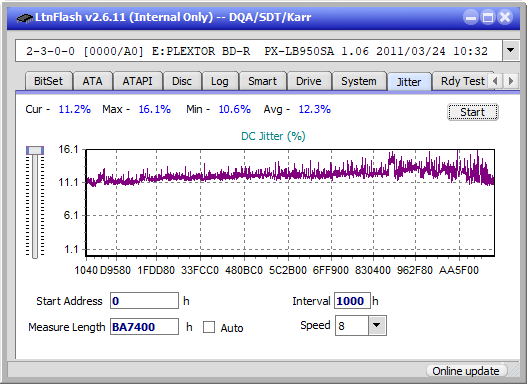527x384 pixels.
Task: Close the LtnFlash window
Action: 505,17
